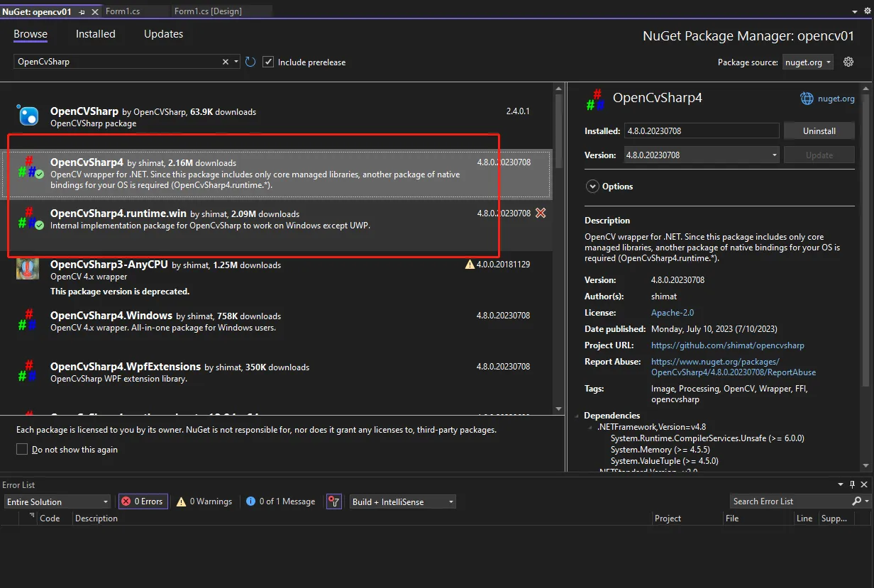Close the Error List panel
This screenshot has width=874, height=588.
(x=864, y=484)
